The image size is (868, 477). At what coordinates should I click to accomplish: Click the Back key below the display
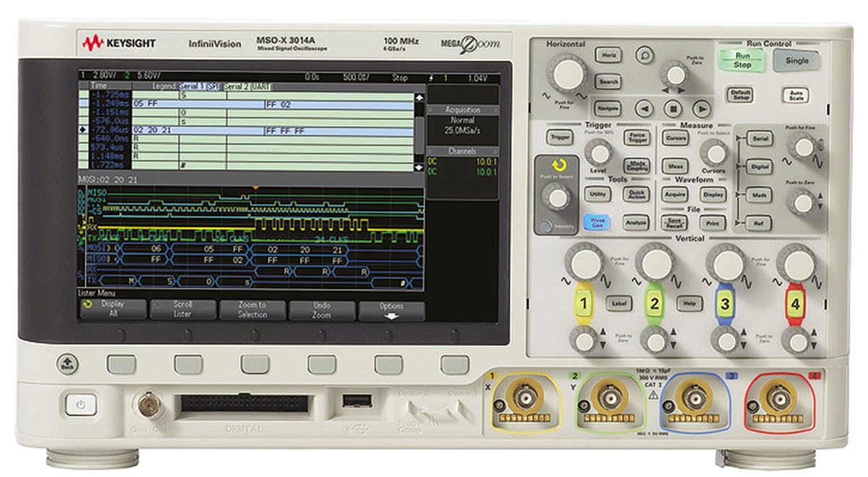click(67, 364)
